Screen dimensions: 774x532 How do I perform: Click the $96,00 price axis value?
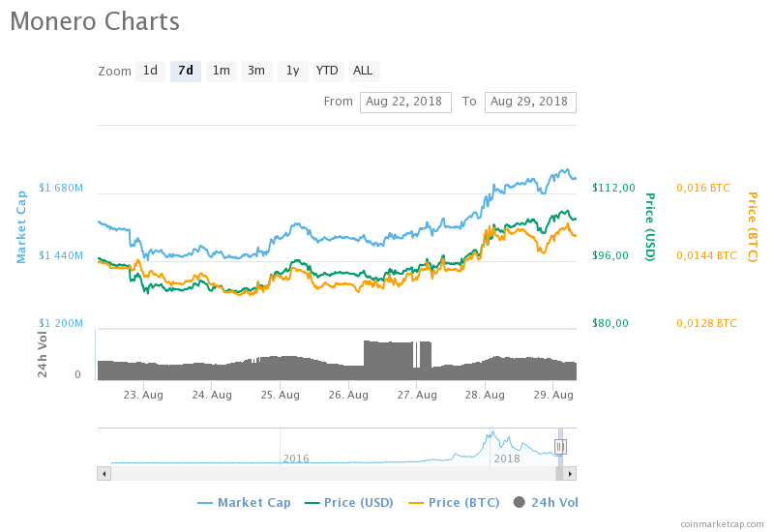(610, 255)
